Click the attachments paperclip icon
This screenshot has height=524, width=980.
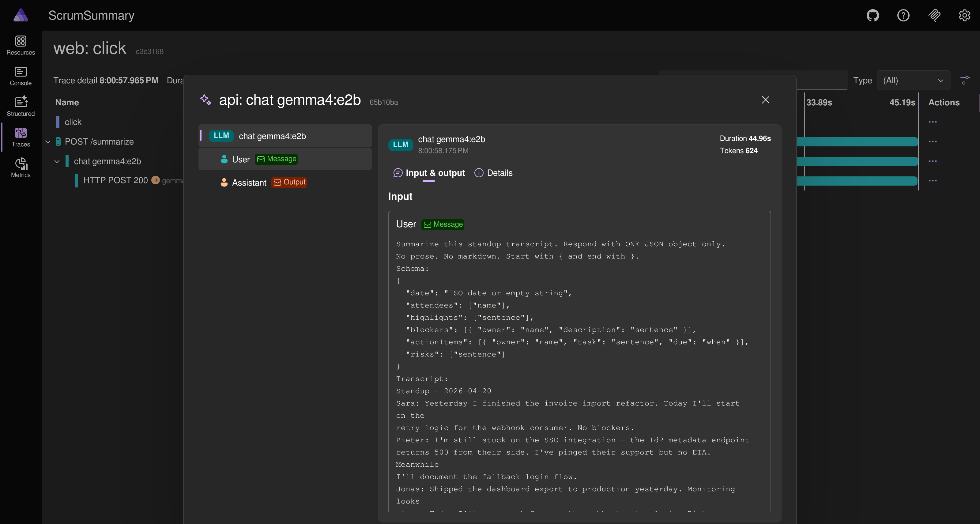pos(934,16)
